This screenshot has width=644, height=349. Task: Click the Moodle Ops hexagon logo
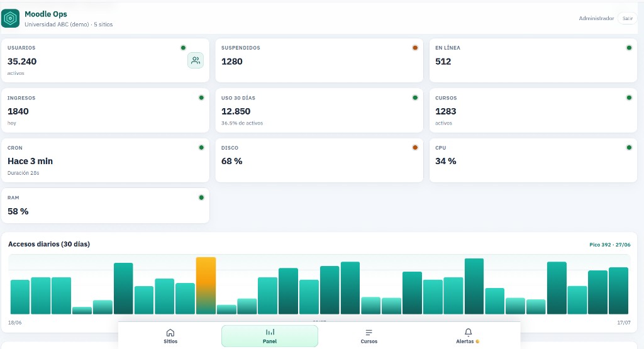[10, 18]
